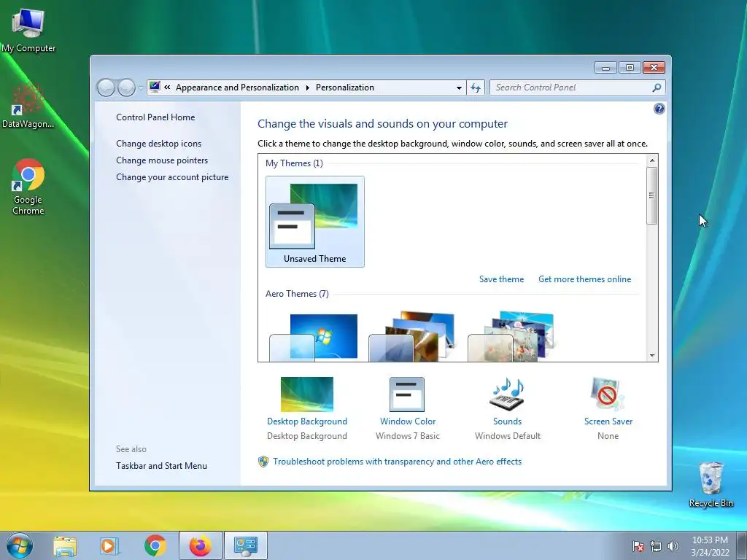Click the Desktop Background icon
This screenshot has width=747, height=560.
(x=307, y=394)
